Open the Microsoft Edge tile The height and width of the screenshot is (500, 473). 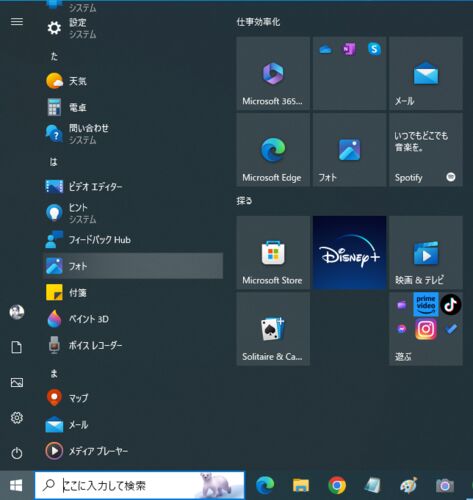(x=273, y=150)
